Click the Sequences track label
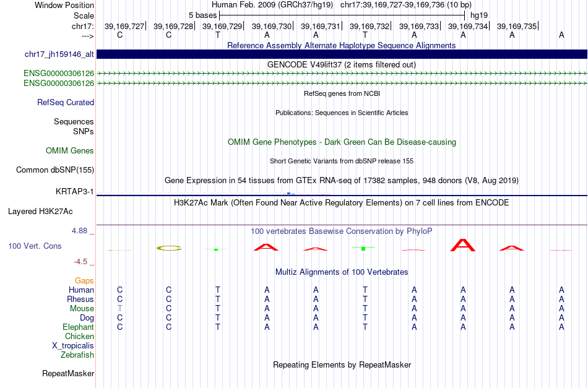This screenshot has height=388, width=588. (74, 121)
